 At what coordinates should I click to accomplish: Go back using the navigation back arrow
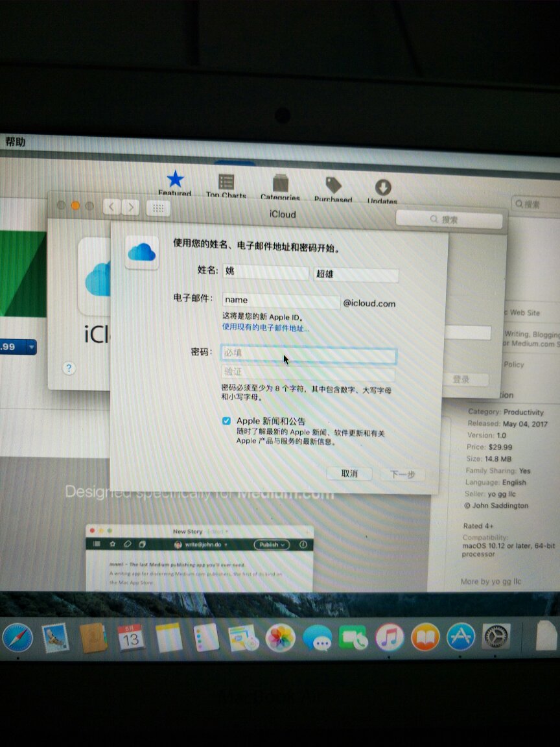point(111,206)
